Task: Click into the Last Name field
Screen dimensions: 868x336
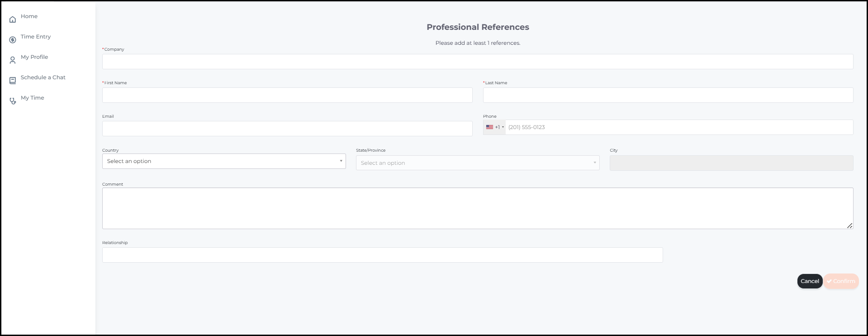Action: [x=668, y=95]
